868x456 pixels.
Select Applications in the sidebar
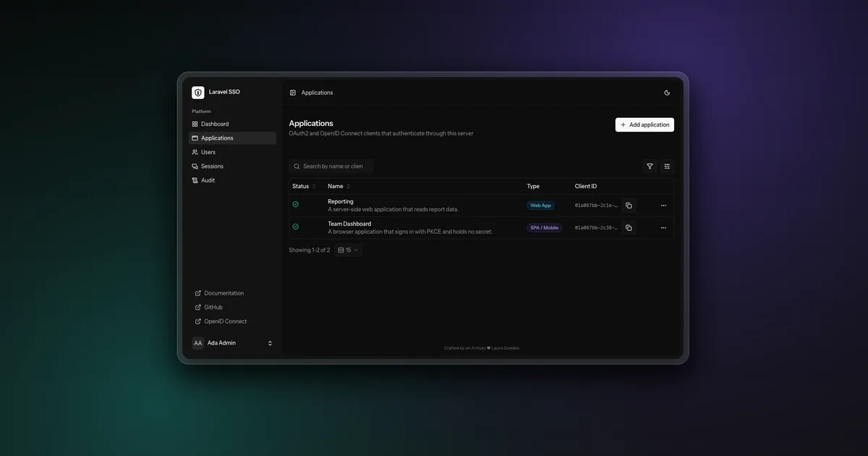click(232, 138)
